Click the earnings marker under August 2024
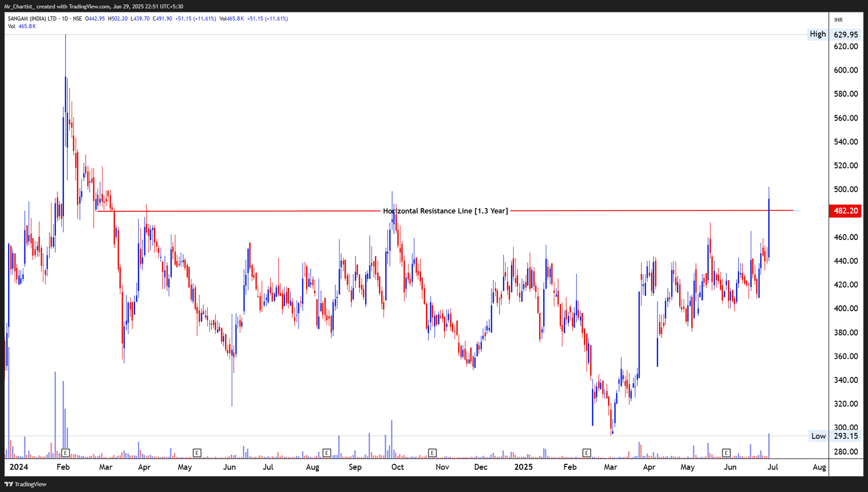Viewport: 868px width, 492px height. tap(327, 452)
